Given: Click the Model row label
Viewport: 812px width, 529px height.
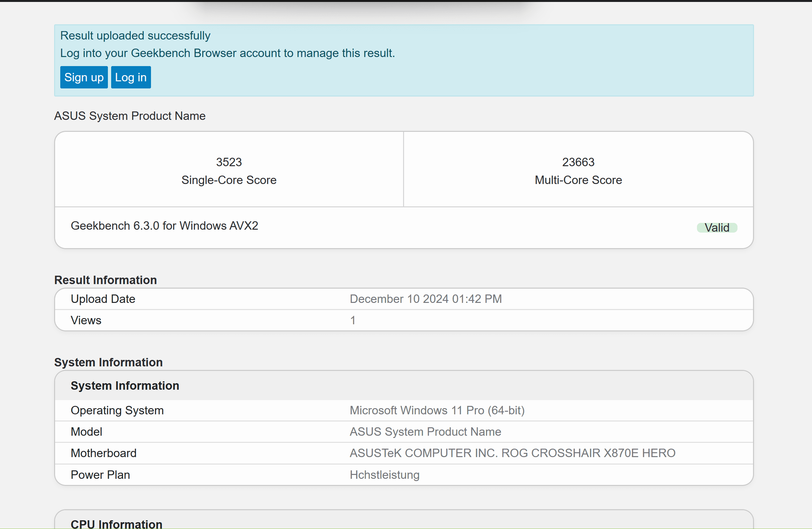Looking at the screenshot, I should [87, 432].
